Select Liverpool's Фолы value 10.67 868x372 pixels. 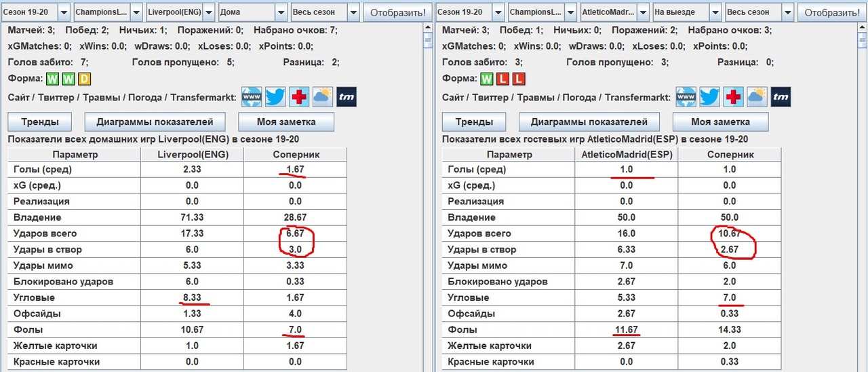(x=192, y=330)
